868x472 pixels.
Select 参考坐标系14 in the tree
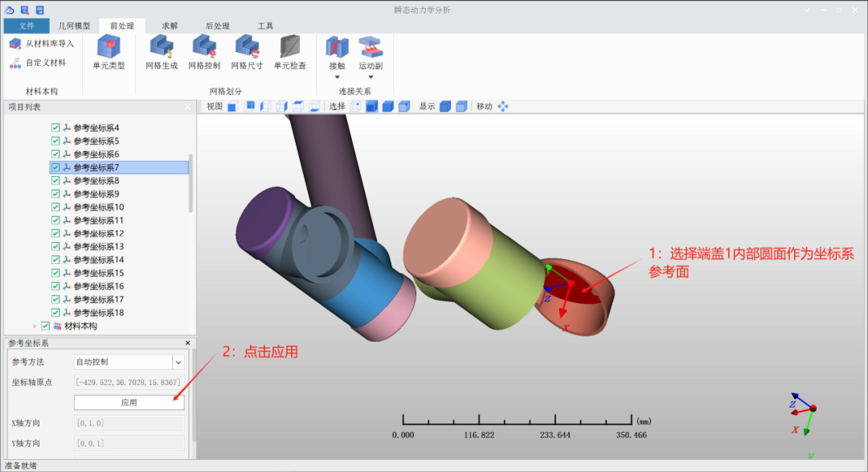(x=99, y=260)
